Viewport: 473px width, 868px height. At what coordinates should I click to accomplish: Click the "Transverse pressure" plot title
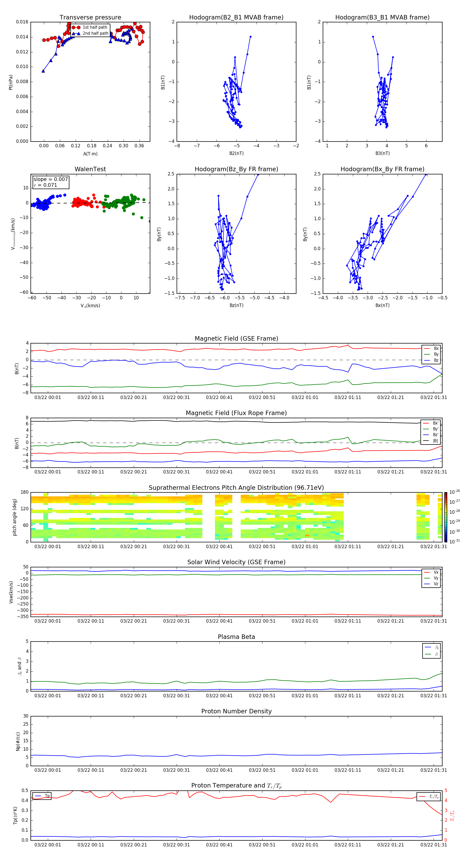[x=90, y=18]
